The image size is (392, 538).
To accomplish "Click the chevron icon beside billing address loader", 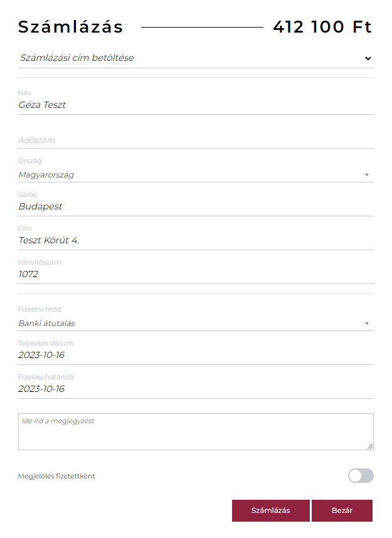I will coord(368,58).
